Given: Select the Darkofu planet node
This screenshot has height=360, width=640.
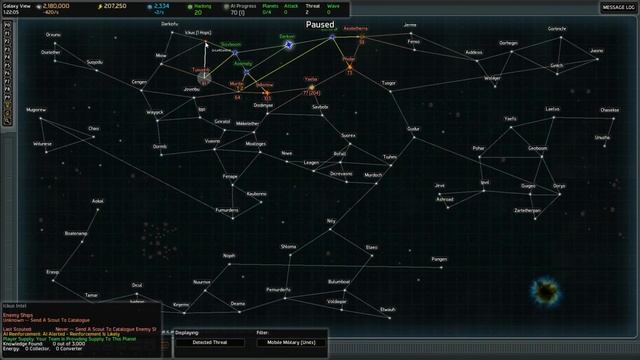Looking at the screenshot, I should click(172, 32).
